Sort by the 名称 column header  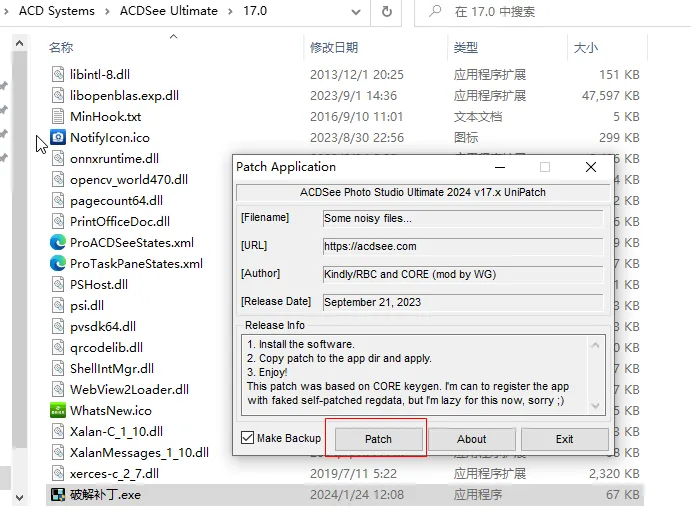tap(61, 48)
